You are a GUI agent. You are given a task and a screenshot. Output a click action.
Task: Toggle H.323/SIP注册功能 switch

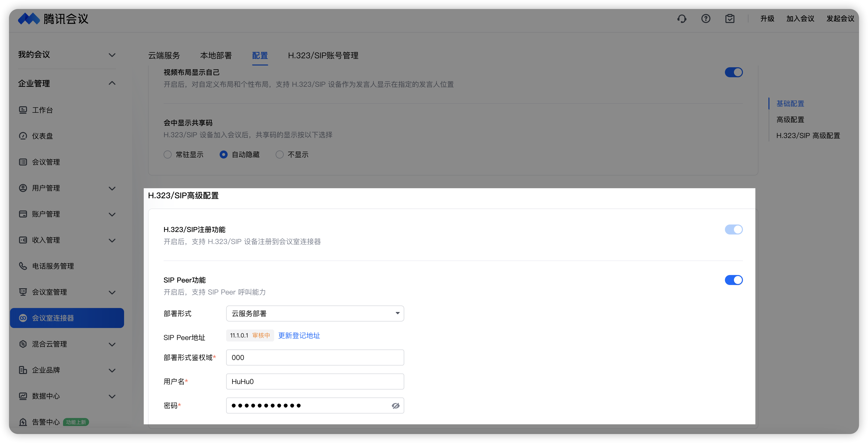[x=734, y=229]
